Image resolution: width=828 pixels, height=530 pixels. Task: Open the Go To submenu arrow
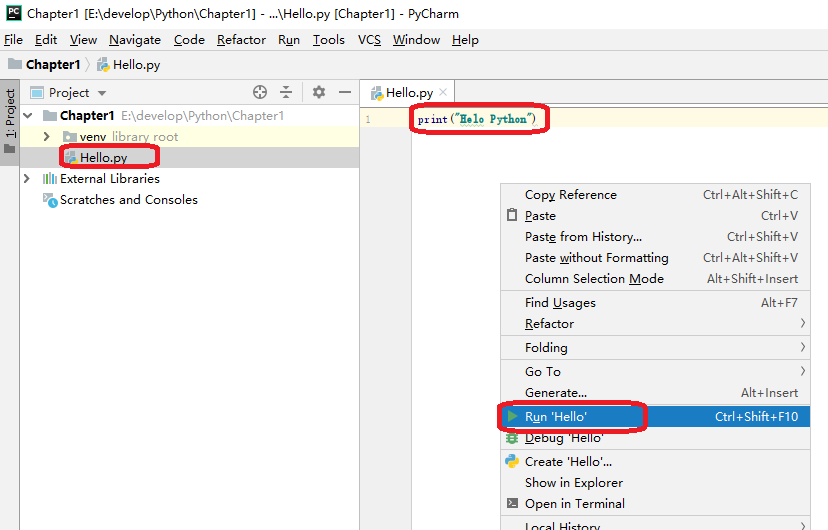802,371
